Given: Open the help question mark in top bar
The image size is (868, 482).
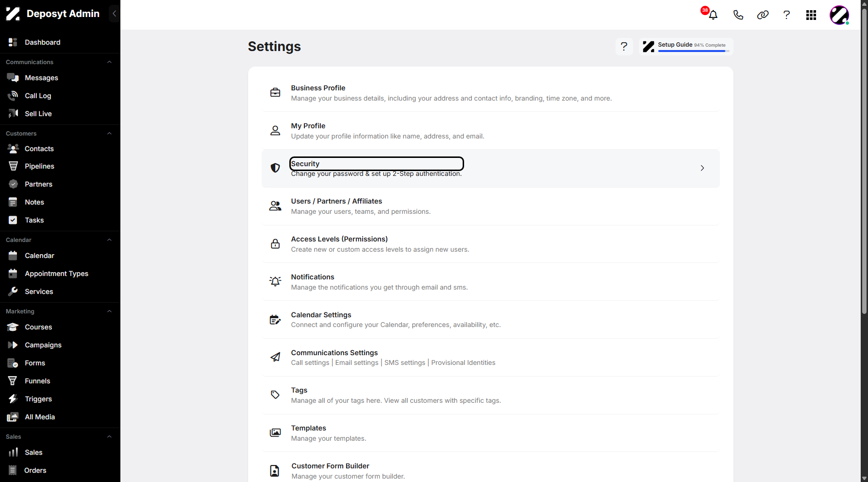Looking at the screenshot, I should [786, 15].
